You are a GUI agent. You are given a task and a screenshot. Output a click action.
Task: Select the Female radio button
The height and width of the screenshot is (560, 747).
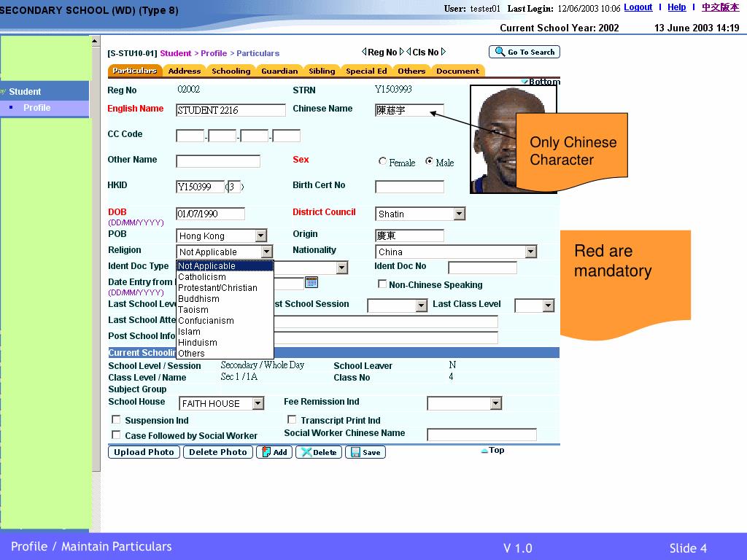pyautogui.click(x=382, y=161)
